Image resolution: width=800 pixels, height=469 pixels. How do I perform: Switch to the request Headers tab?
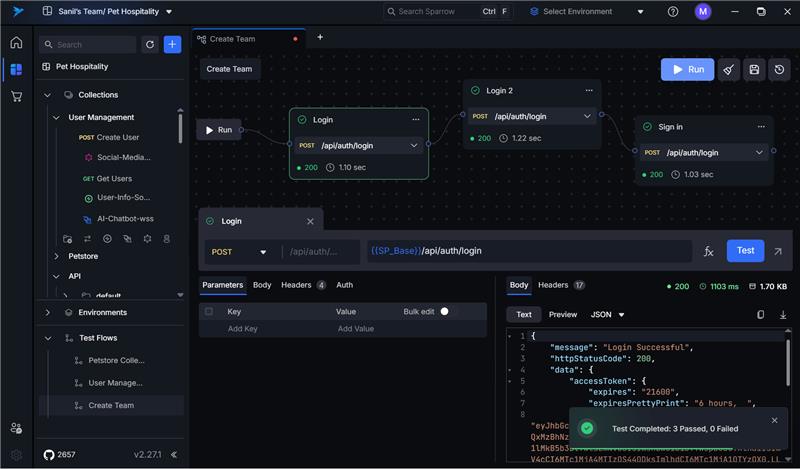[303, 285]
